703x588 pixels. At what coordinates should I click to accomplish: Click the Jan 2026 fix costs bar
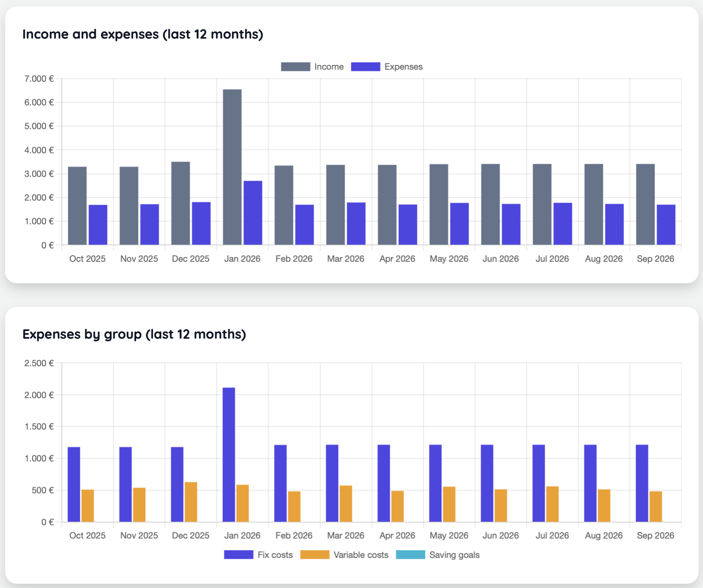[229, 455]
